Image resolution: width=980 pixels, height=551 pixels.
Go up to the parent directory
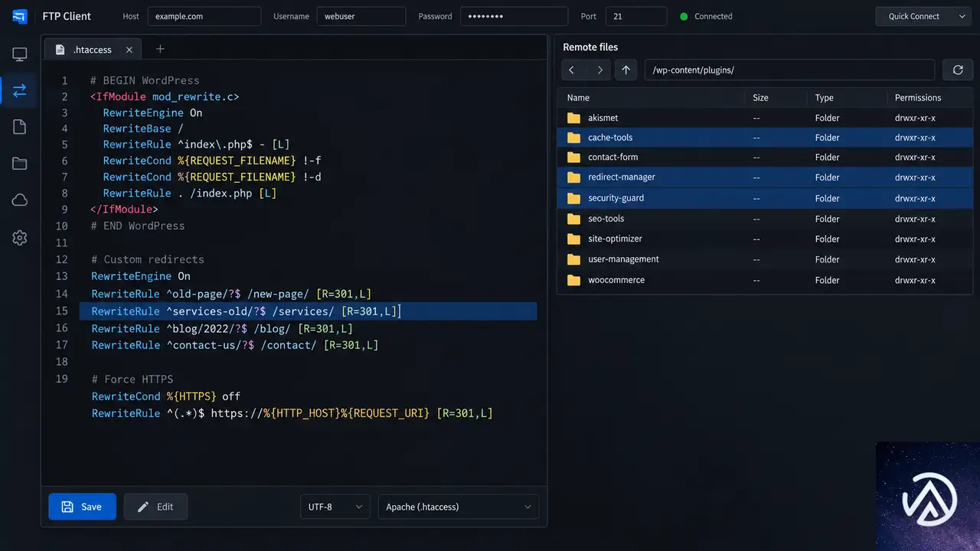626,70
